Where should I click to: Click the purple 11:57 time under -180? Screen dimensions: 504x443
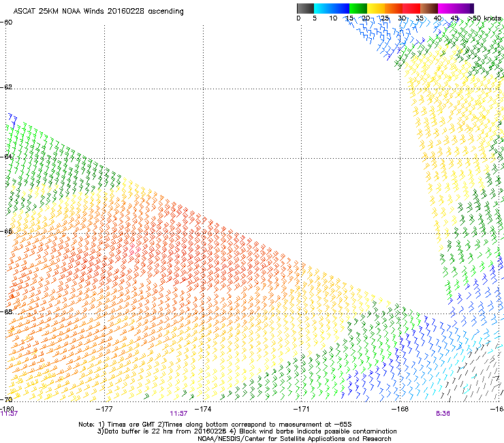(9, 414)
